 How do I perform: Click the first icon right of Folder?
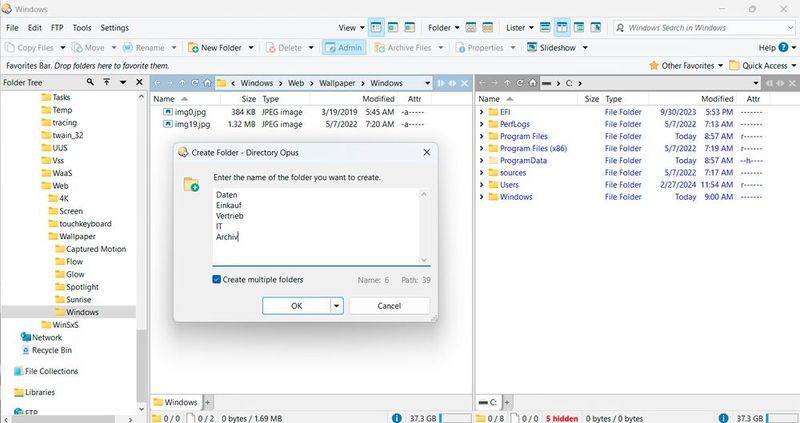click(x=470, y=28)
